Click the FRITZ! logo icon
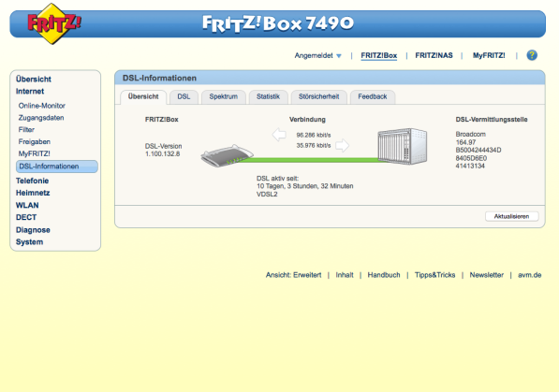559x392 pixels. click(53, 23)
